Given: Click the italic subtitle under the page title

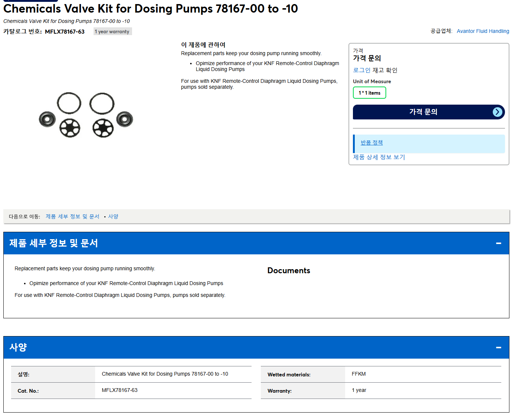Looking at the screenshot, I should pyautogui.click(x=67, y=21).
